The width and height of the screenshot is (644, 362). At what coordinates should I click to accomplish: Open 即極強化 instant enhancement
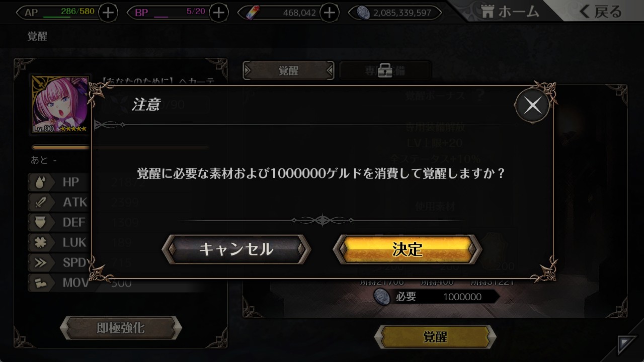coord(121,328)
